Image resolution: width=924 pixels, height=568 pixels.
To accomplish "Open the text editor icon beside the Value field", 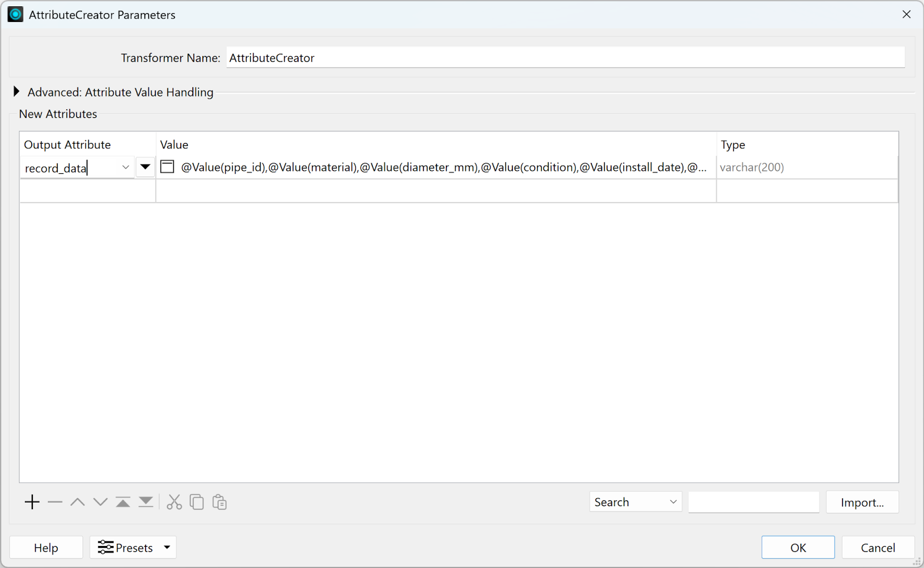I will (x=167, y=167).
